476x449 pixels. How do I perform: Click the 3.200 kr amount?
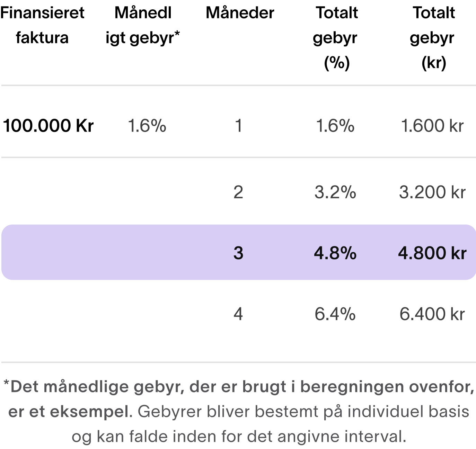pyautogui.click(x=432, y=192)
